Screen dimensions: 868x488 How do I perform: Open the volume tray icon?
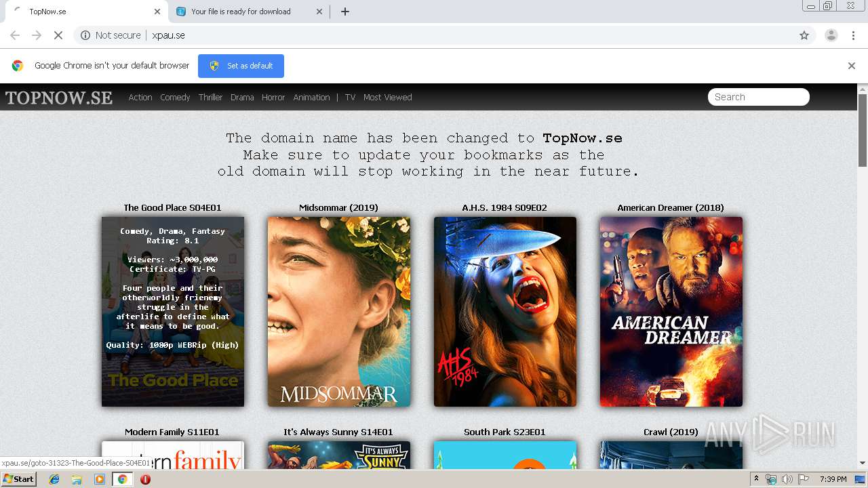[x=787, y=479]
